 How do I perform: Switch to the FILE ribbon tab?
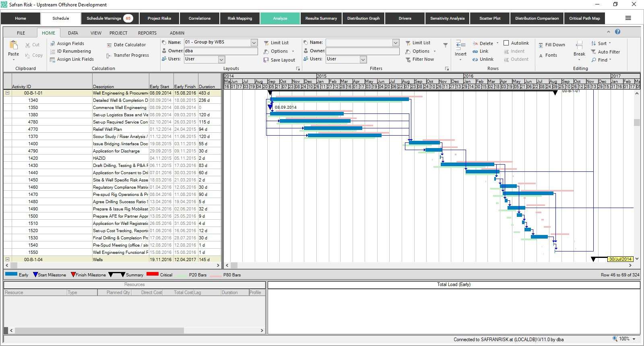[21, 33]
